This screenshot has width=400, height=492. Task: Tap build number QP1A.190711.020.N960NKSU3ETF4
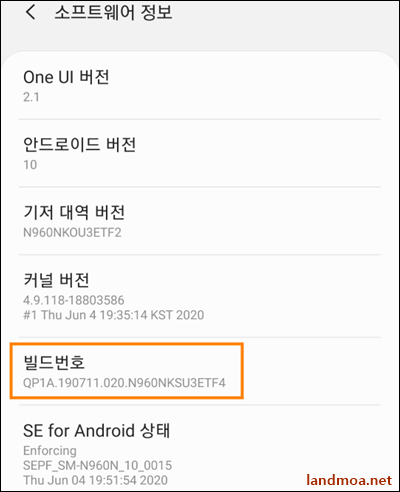click(x=124, y=382)
